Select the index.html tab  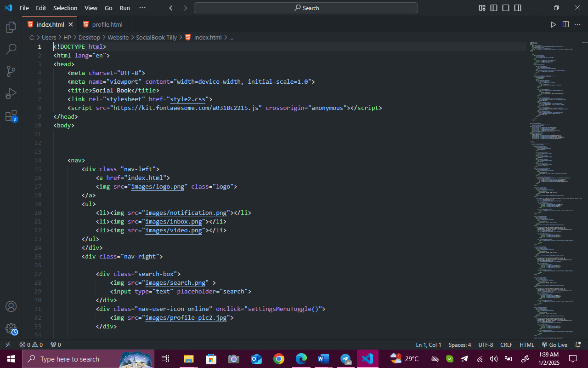point(50,24)
